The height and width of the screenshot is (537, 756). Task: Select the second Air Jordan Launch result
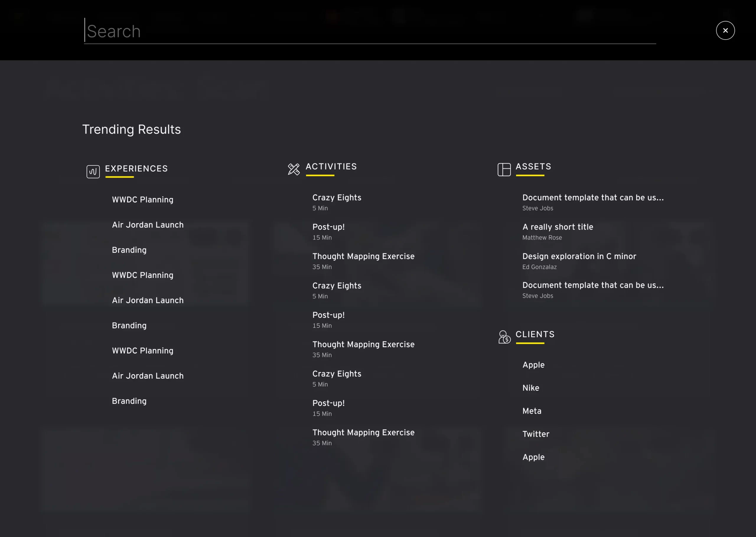[148, 300]
